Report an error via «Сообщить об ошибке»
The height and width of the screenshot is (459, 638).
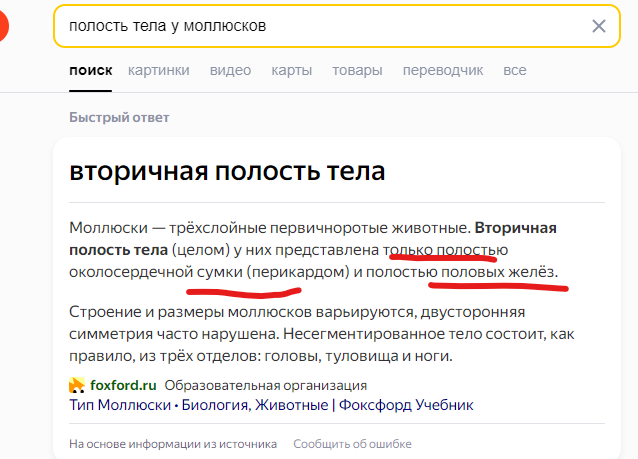click(351, 444)
